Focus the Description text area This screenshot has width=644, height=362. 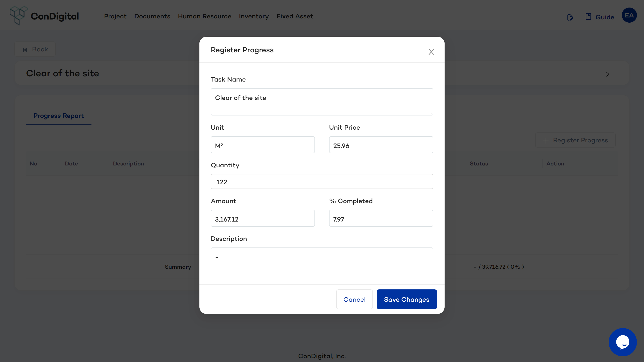[x=322, y=266]
